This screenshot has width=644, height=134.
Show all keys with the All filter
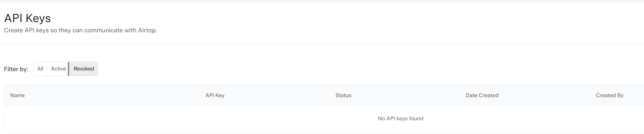pos(40,69)
